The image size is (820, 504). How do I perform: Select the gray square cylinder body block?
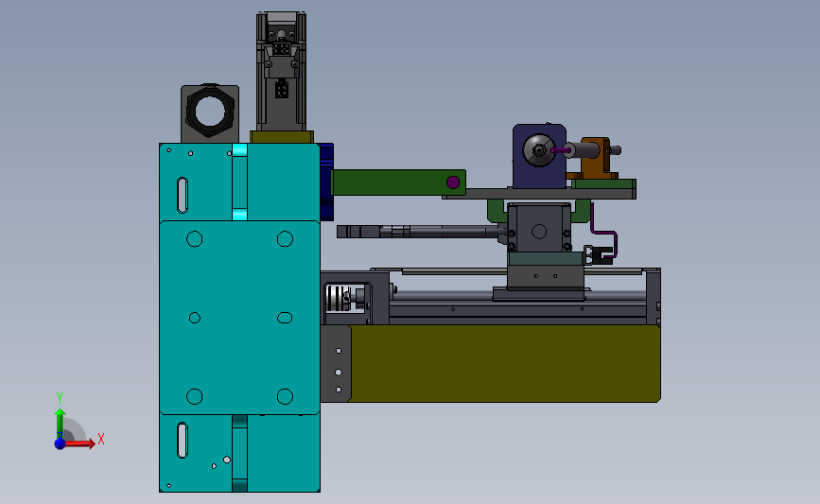[x=539, y=229]
